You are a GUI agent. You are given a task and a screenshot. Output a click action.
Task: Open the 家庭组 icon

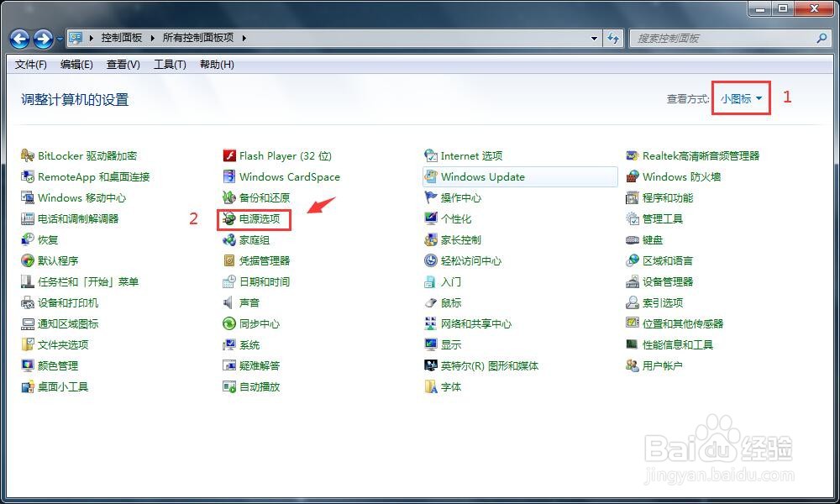click(229, 239)
